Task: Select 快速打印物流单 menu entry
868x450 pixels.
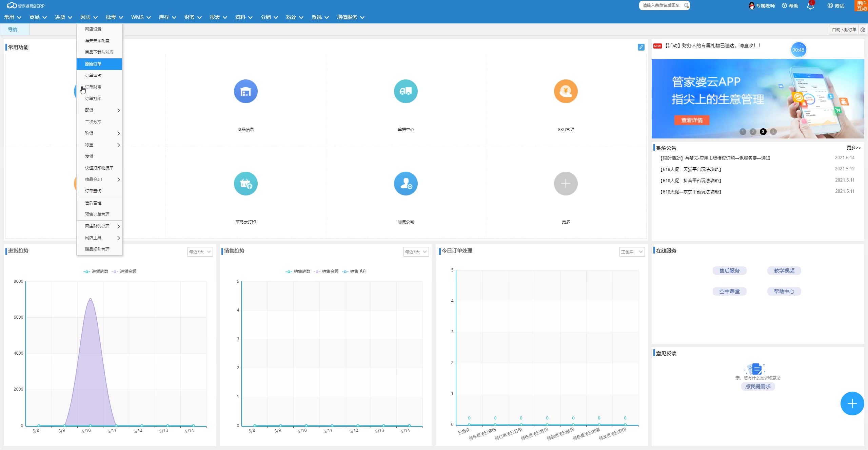Action: click(99, 168)
